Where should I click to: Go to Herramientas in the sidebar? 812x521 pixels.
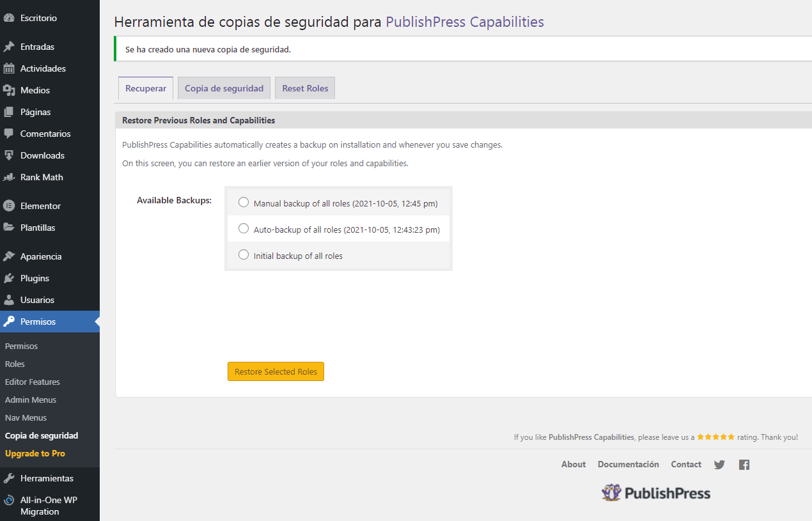coord(47,478)
